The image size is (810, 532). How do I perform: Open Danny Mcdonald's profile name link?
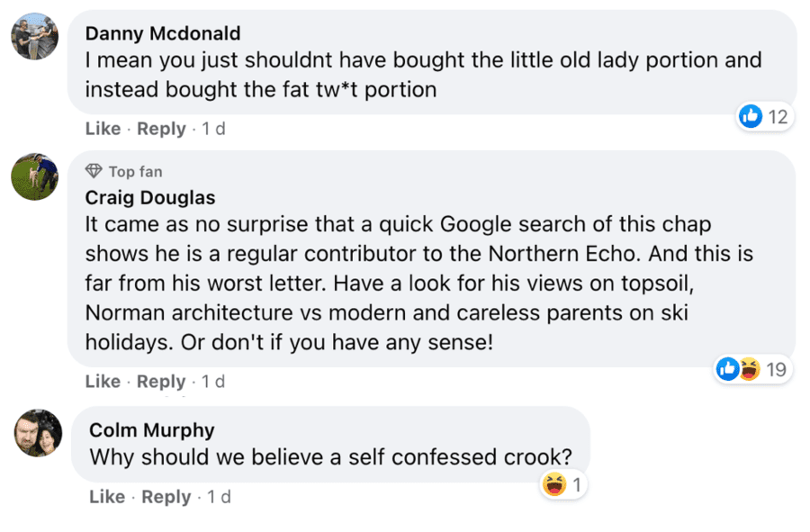pos(163,33)
